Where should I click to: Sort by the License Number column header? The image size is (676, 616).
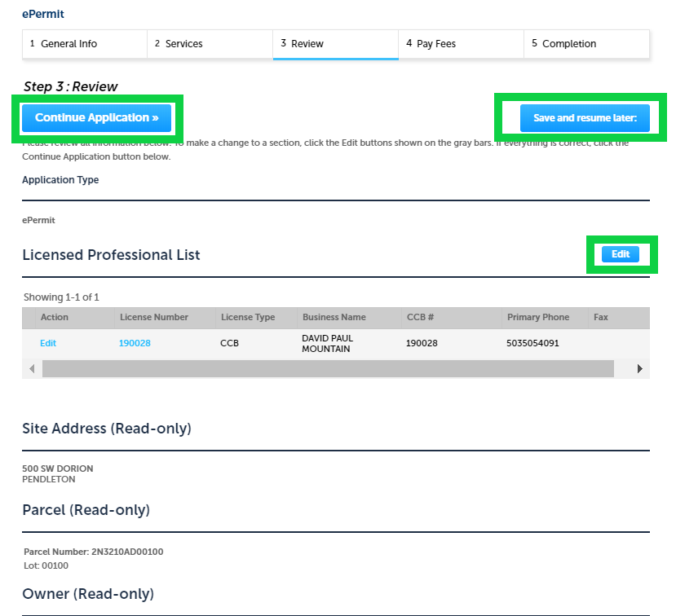[x=154, y=318]
